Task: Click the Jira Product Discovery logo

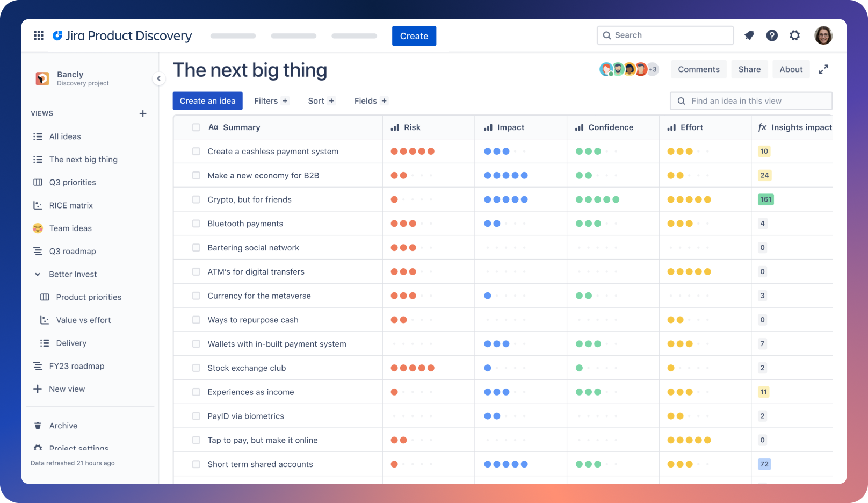Action: pos(57,35)
